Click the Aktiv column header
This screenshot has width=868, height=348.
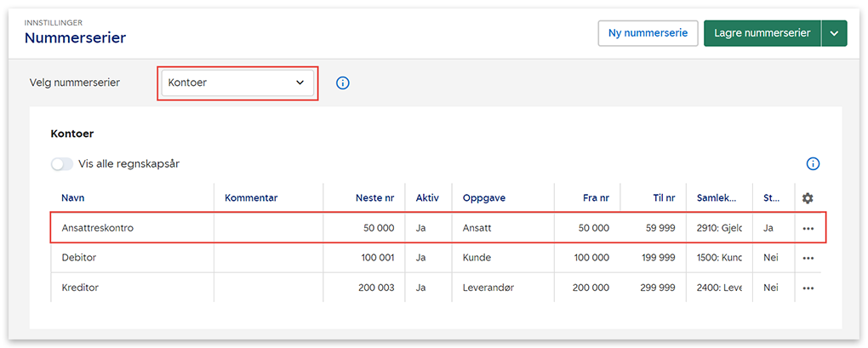(427, 198)
